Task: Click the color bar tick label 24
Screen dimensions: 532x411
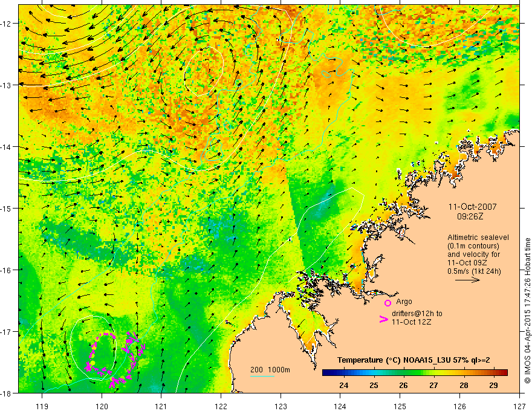Action: [344, 385]
